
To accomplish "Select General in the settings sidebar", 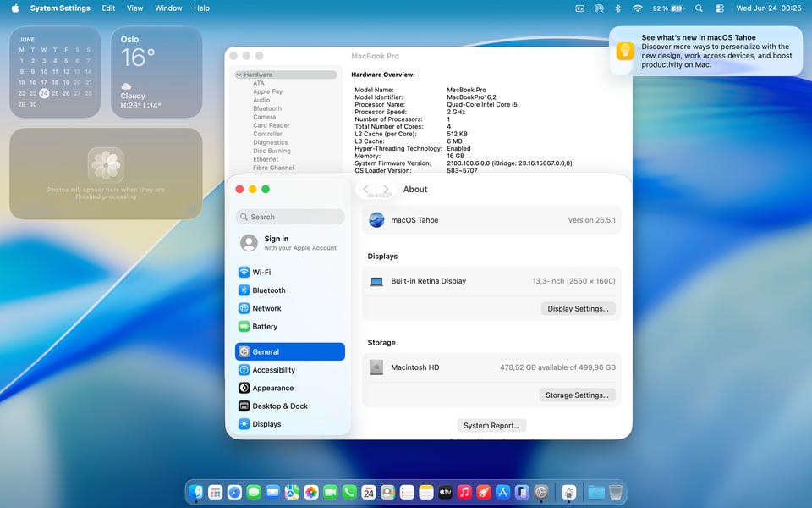I will point(290,351).
